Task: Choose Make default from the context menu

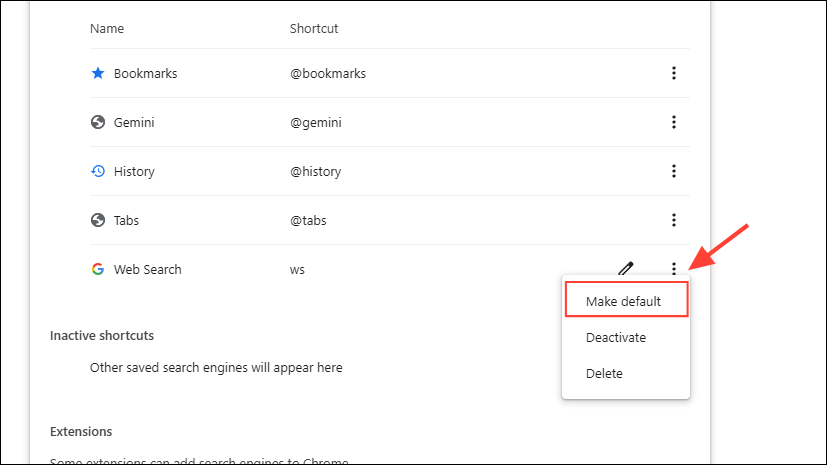Action: [626, 300]
